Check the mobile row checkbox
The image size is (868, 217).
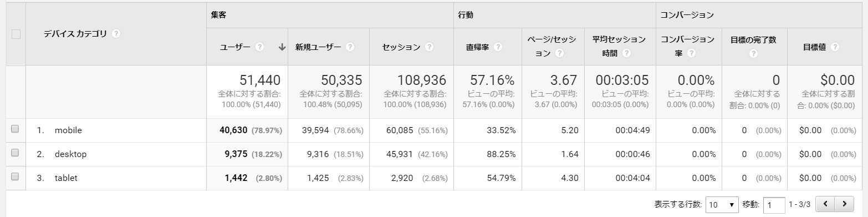point(15,129)
